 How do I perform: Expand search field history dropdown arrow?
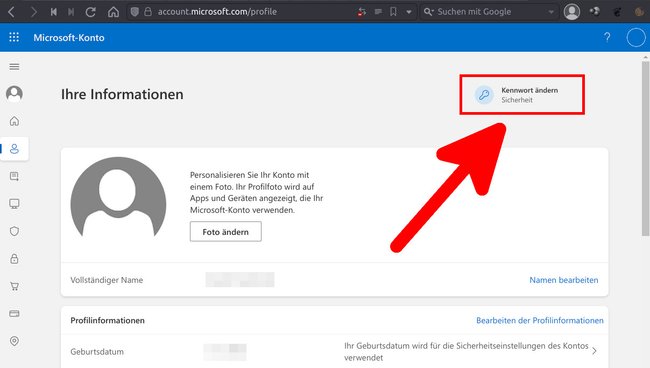pos(551,12)
